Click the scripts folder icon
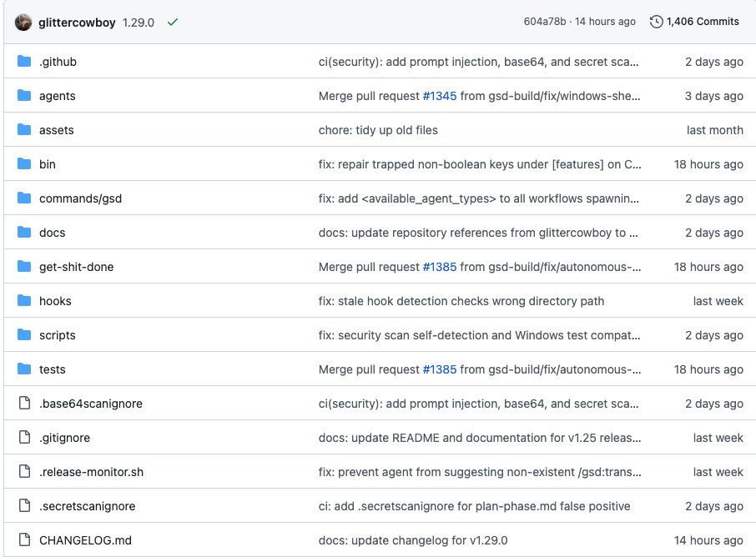This screenshot has width=756, height=557. click(x=24, y=335)
